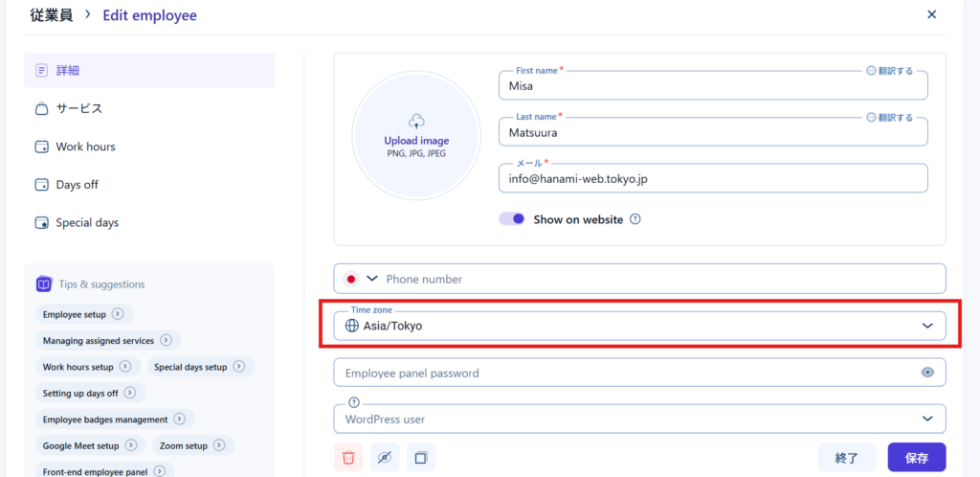This screenshot has width=980, height=477.
Task: Click the hide employee crossed-eye icon
Action: 385,458
